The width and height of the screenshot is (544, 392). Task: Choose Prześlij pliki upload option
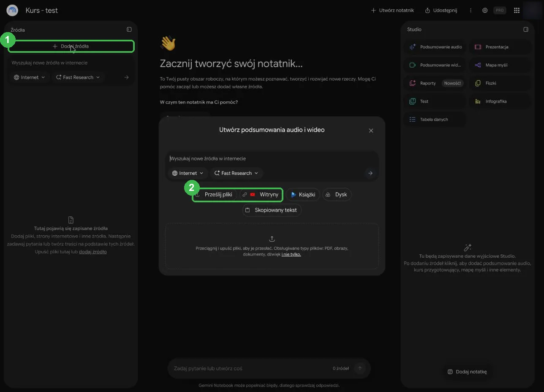pyautogui.click(x=214, y=195)
